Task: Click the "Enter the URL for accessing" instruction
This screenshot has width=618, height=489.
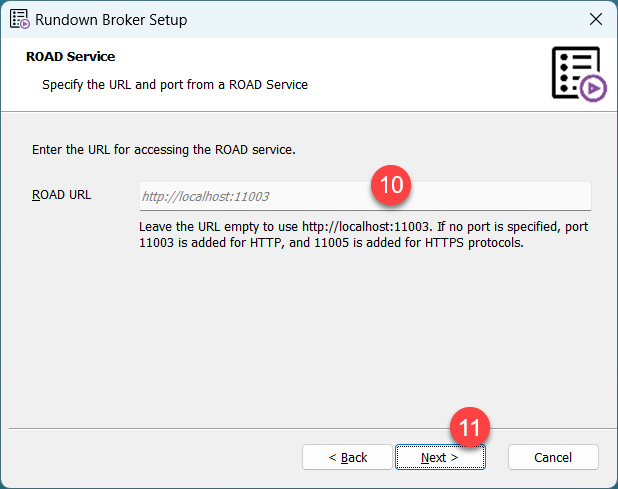Action: [164, 151]
